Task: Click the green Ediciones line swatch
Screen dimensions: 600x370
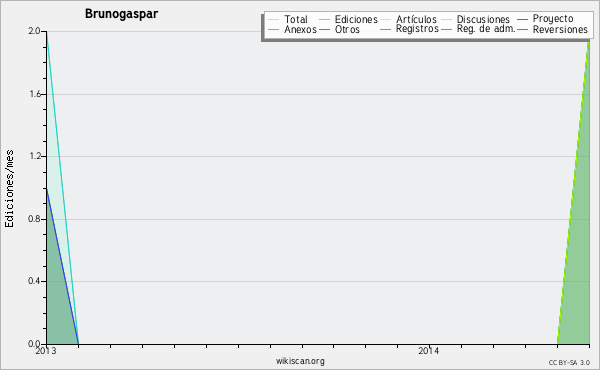Action: coord(324,19)
